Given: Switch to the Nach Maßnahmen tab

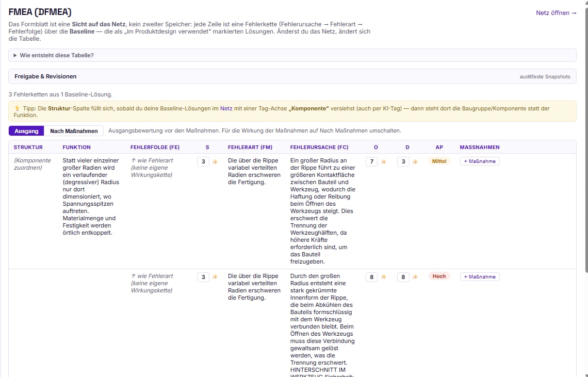Looking at the screenshot, I should (74, 131).
